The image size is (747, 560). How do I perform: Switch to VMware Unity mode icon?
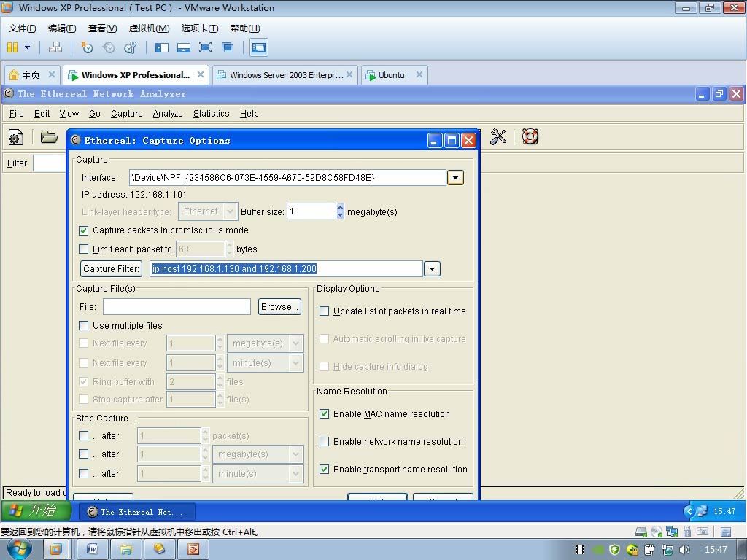tap(228, 47)
